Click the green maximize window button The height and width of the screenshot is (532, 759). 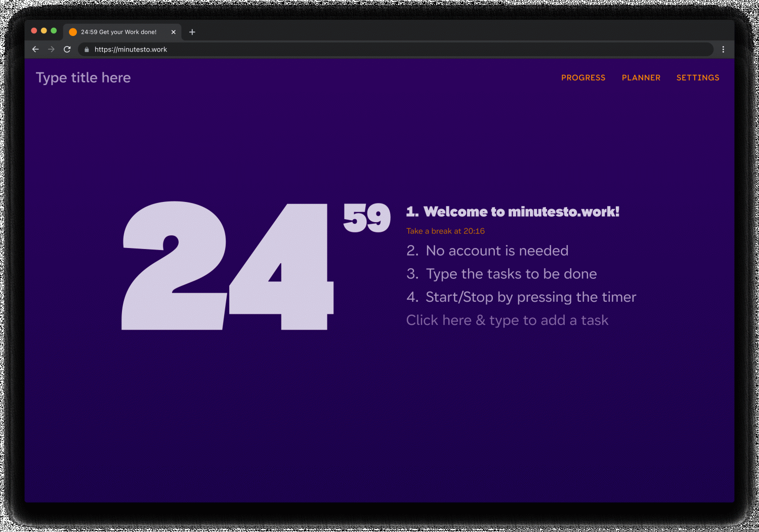54,31
